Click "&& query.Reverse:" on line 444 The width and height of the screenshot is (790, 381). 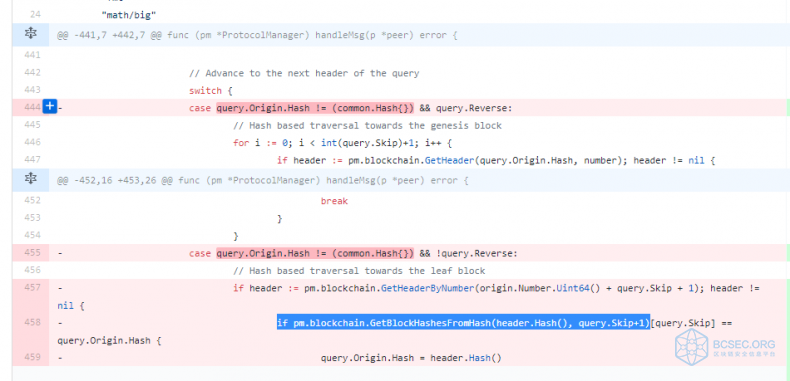tap(466, 108)
